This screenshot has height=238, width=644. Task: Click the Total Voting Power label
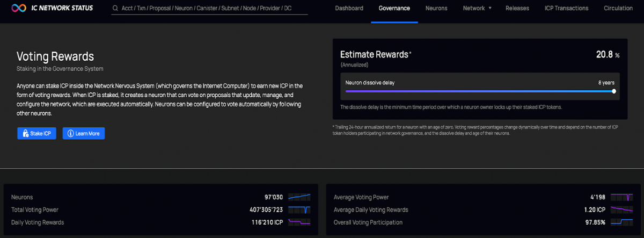[35, 210]
